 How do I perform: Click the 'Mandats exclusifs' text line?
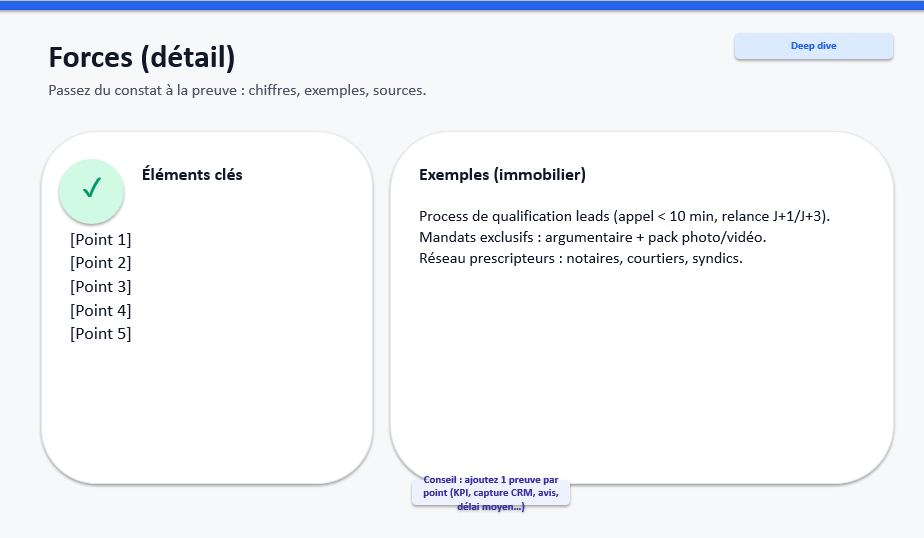(x=592, y=238)
